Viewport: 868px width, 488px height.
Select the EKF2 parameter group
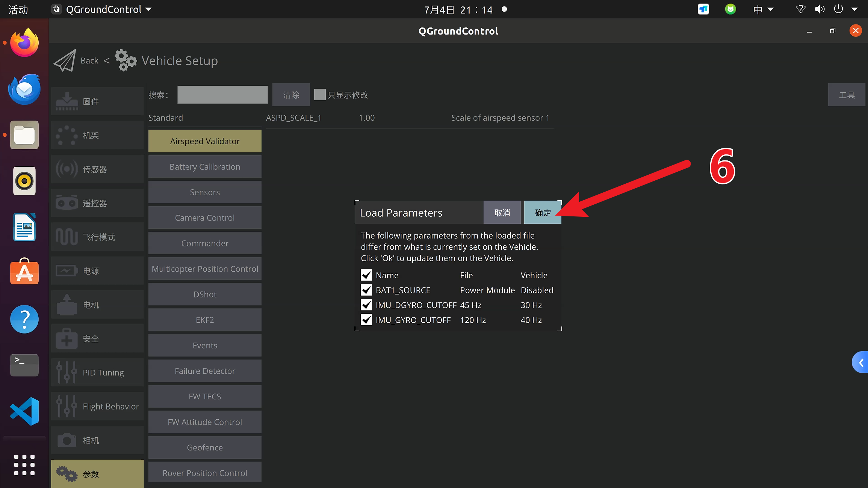(205, 320)
